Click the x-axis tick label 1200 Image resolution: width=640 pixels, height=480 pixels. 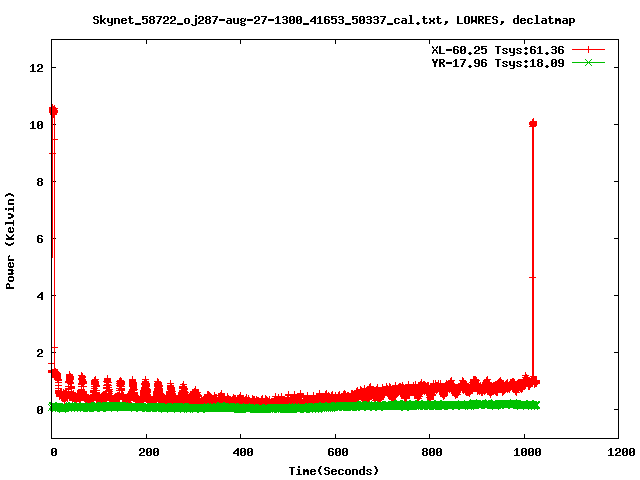[621, 452]
